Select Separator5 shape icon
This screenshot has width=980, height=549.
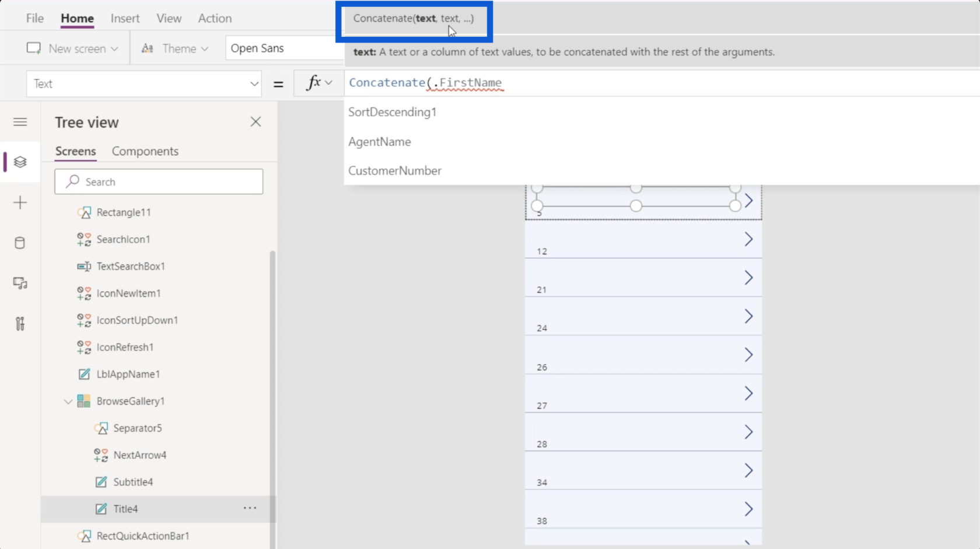(101, 428)
